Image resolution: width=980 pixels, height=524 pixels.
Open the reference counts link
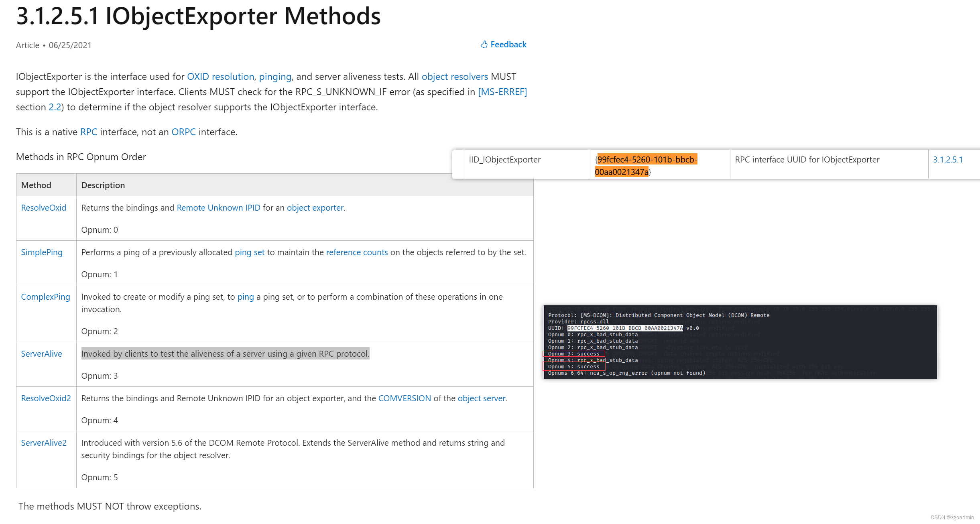pos(357,252)
